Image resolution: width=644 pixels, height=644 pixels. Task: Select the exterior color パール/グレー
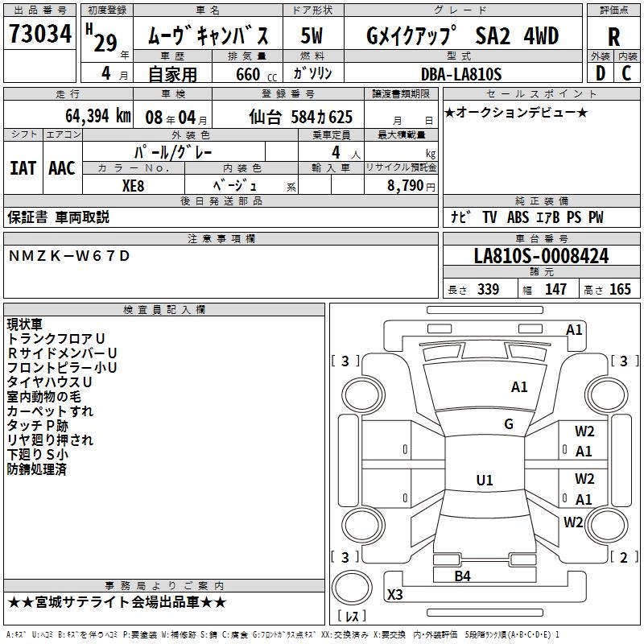172,153
